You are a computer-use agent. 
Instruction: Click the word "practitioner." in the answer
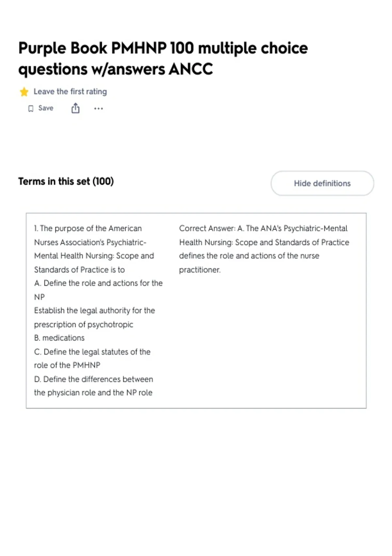[200, 270]
